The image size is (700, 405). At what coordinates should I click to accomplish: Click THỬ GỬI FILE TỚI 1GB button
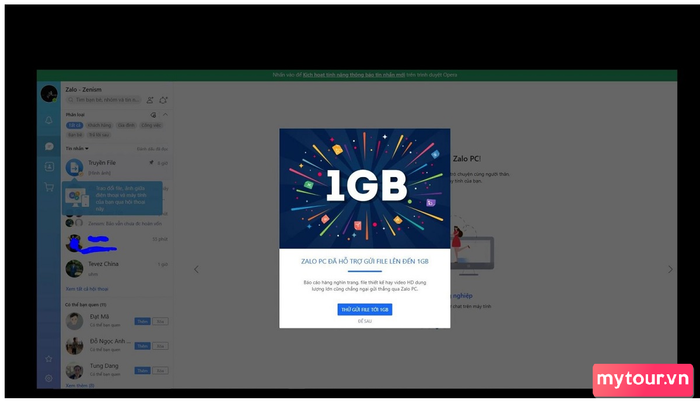[365, 309]
